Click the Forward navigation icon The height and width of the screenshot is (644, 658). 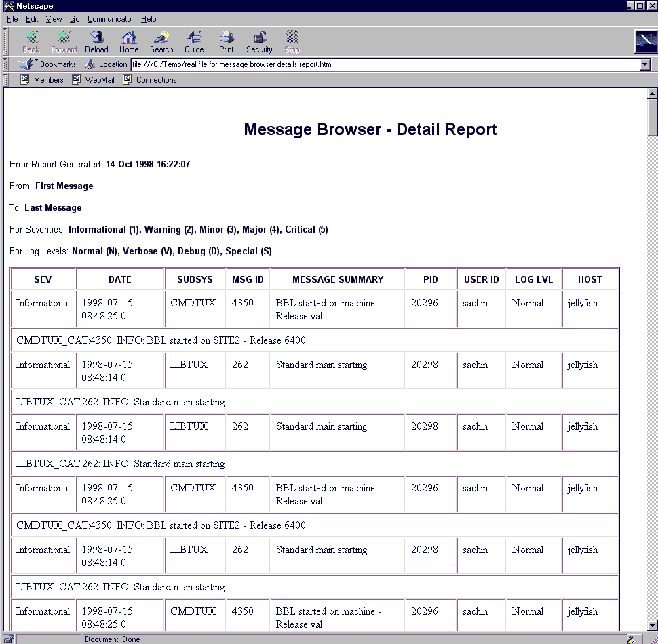point(64,41)
